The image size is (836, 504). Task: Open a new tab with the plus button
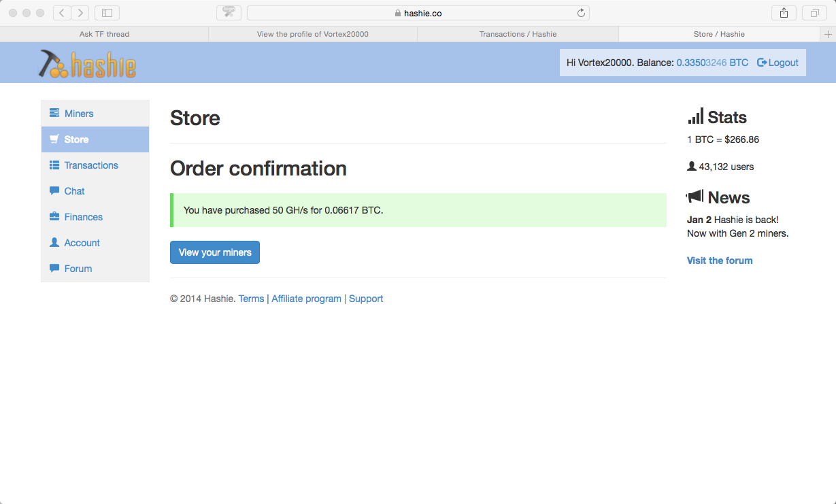click(x=828, y=34)
